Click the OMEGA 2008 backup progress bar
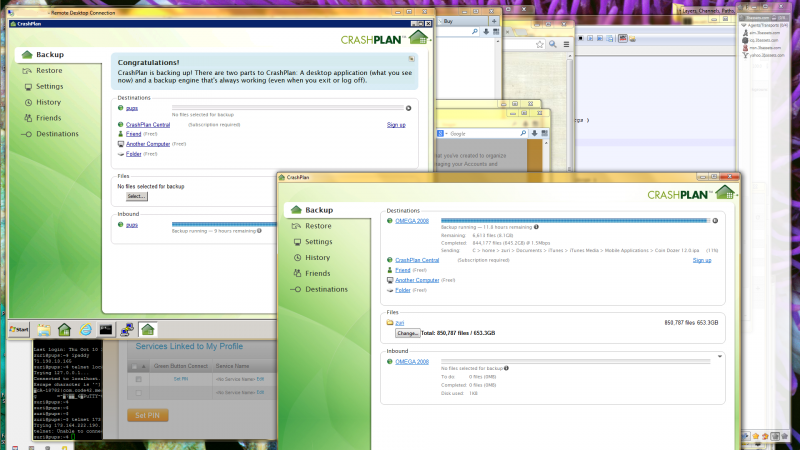This screenshot has height=450, width=800. point(573,220)
